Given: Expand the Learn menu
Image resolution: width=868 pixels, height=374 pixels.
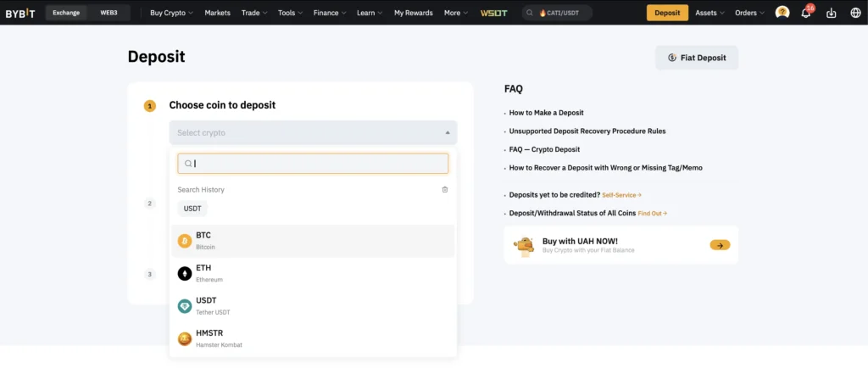Looking at the screenshot, I should pyautogui.click(x=370, y=13).
